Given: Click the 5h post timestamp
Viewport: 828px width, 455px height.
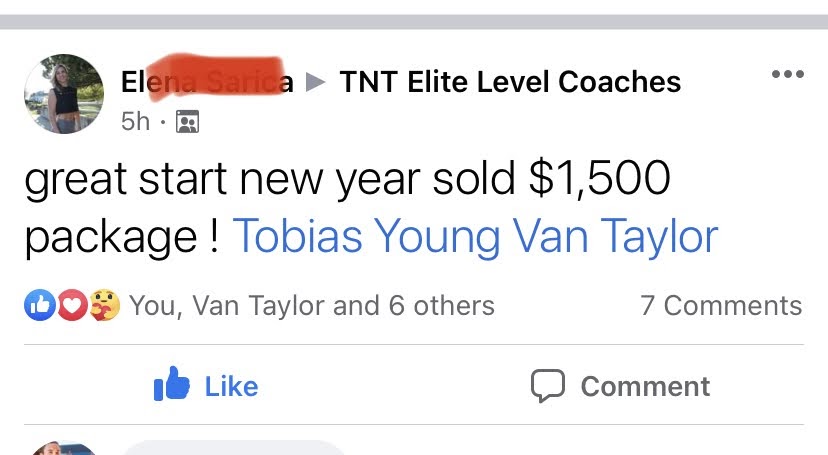Looking at the screenshot, I should coord(135,121).
